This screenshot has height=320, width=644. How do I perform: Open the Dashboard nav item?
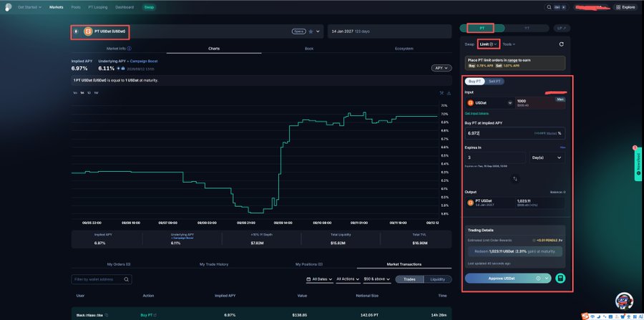[x=125, y=7]
